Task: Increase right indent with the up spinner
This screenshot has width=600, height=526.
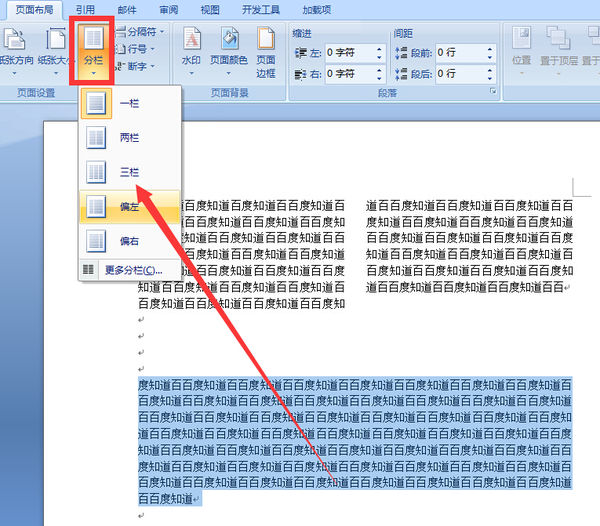Action: [379, 70]
